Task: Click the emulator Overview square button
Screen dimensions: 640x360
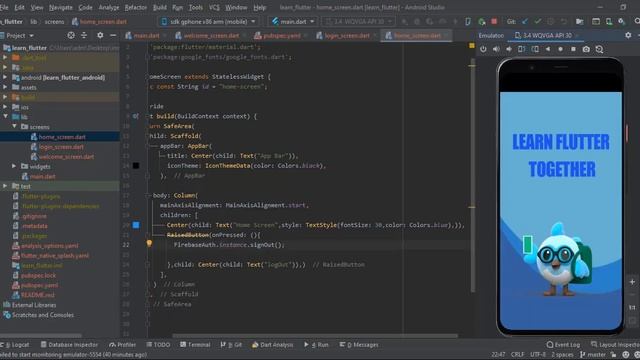Action: 573,49
